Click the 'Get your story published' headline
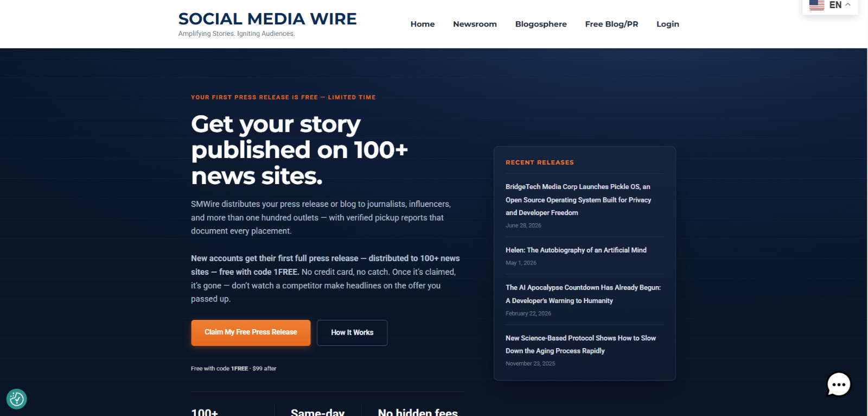 tap(299, 150)
